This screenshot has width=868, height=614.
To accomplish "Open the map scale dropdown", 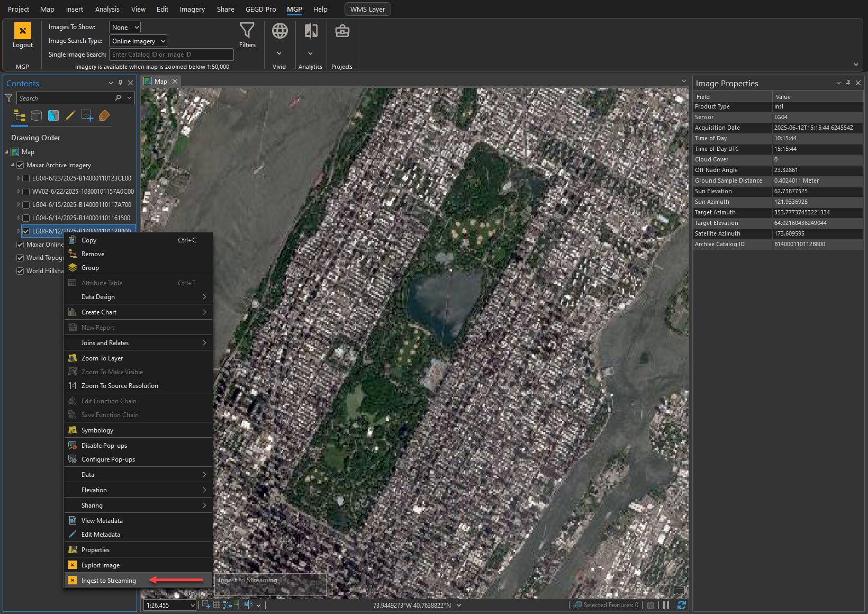I will [192, 605].
